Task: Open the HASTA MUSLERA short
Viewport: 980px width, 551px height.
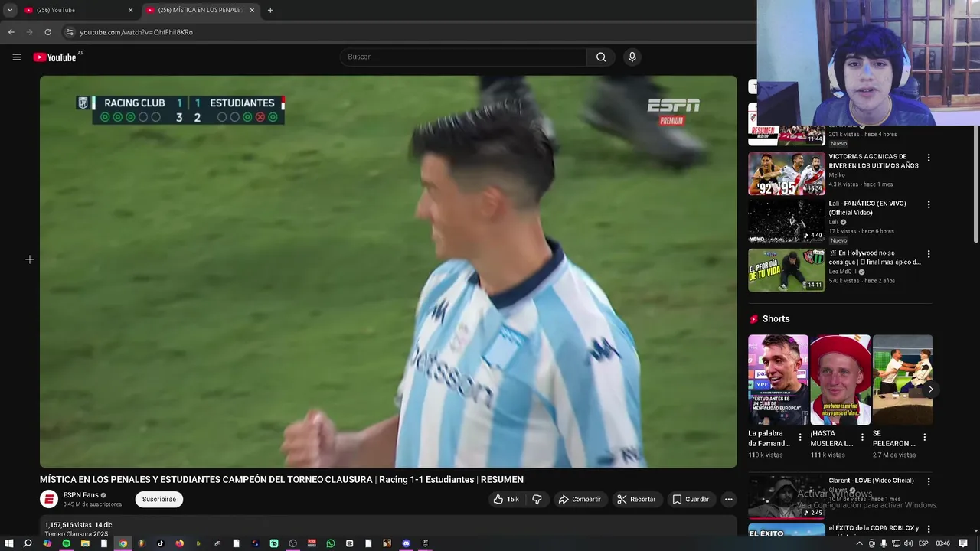Action: coord(841,380)
